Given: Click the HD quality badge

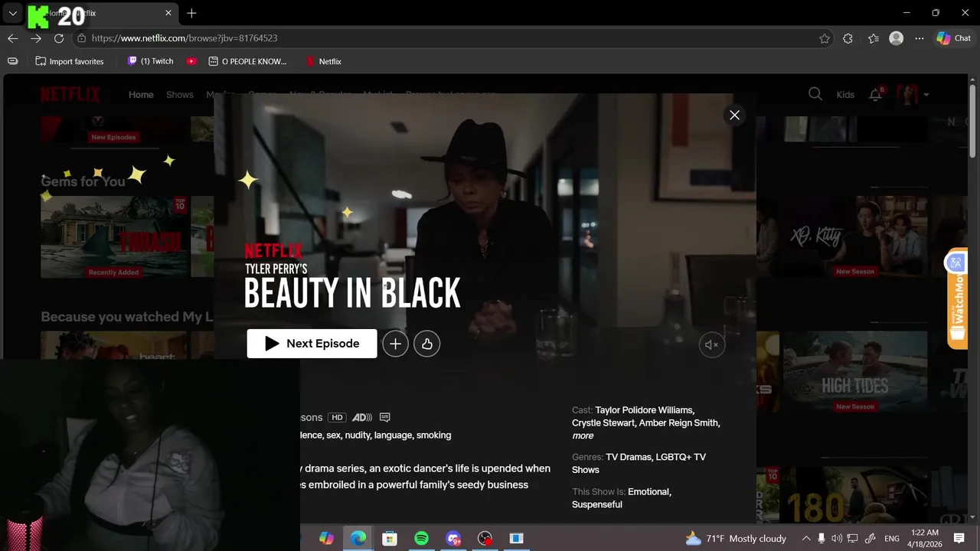Looking at the screenshot, I should pyautogui.click(x=337, y=417).
